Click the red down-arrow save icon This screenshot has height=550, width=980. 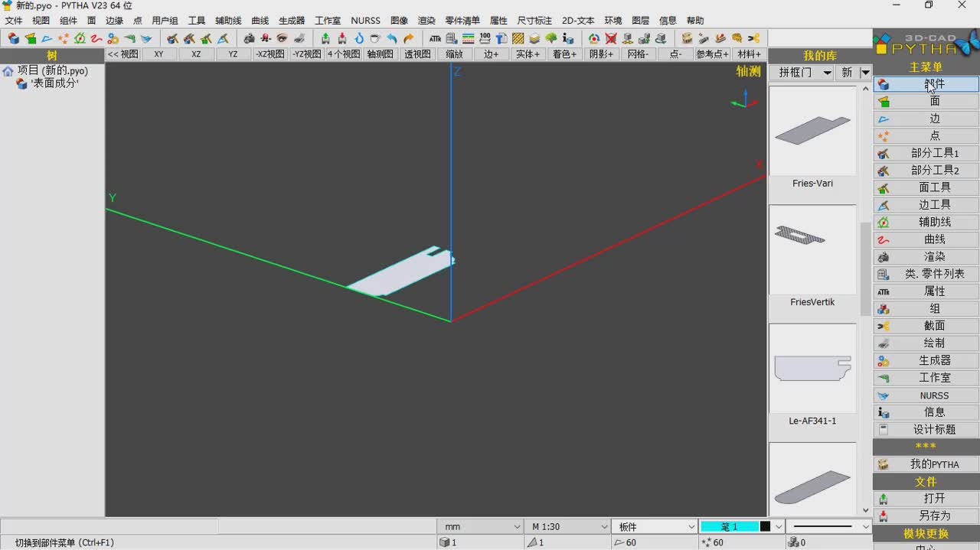click(x=342, y=38)
